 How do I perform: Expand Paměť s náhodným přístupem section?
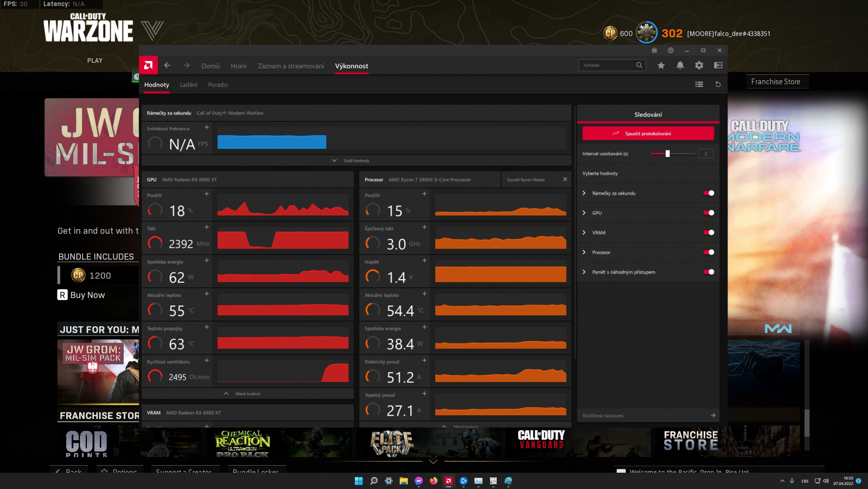tap(584, 272)
